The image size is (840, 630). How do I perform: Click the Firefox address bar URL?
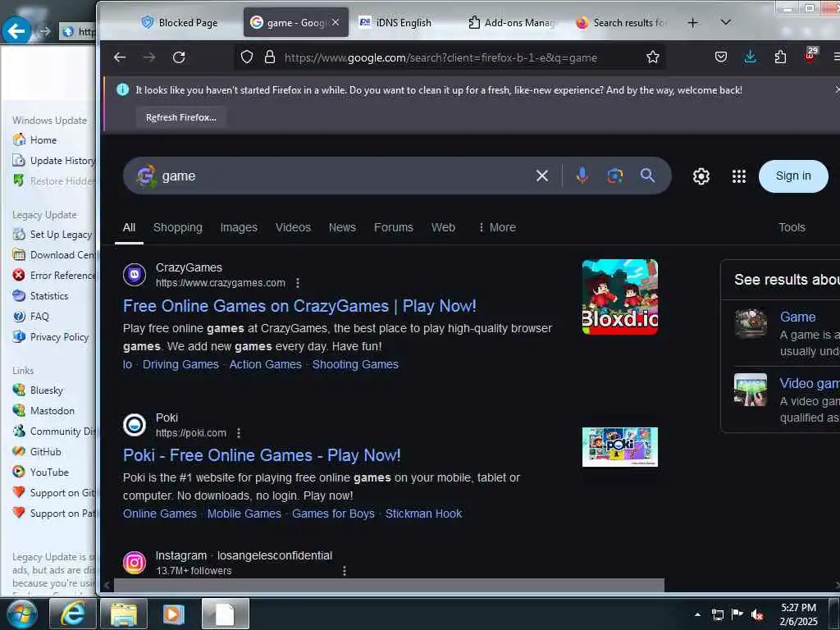(x=441, y=57)
